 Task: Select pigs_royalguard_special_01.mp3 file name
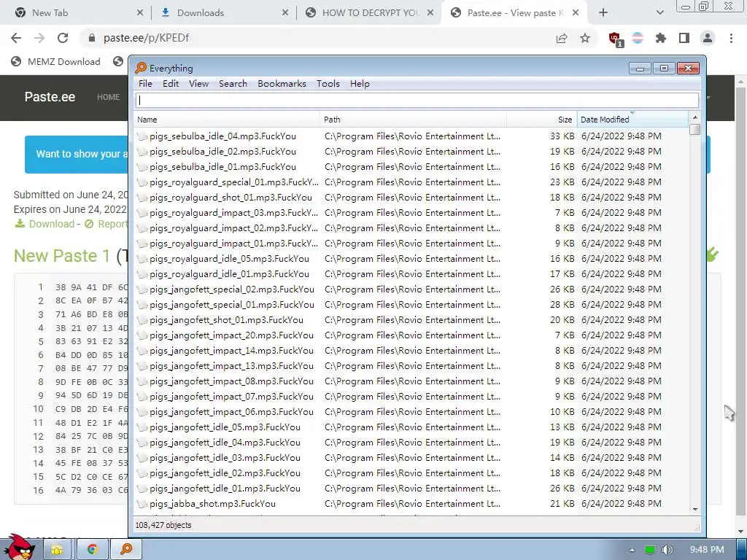pyautogui.click(x=234, y=182)
